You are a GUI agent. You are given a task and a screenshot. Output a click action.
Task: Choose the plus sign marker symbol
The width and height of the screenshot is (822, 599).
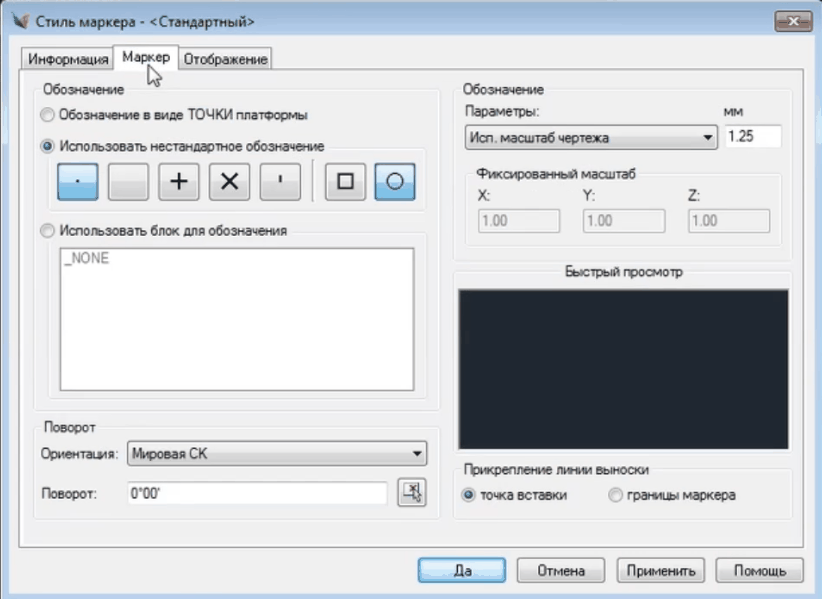179,182
